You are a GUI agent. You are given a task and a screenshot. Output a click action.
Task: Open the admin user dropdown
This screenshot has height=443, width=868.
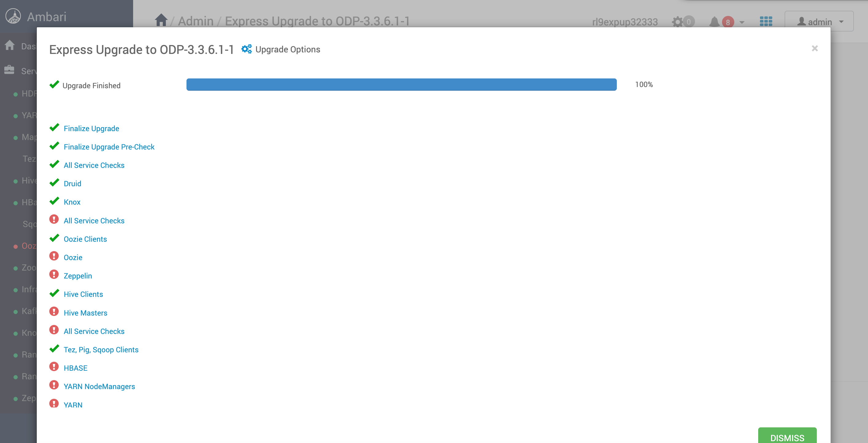point(819,21)
